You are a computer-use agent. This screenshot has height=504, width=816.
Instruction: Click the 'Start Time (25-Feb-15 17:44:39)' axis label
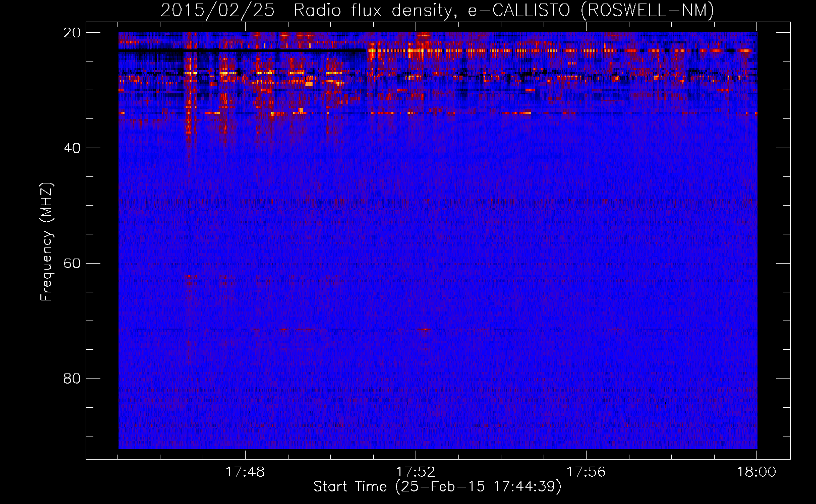[437, 487]
